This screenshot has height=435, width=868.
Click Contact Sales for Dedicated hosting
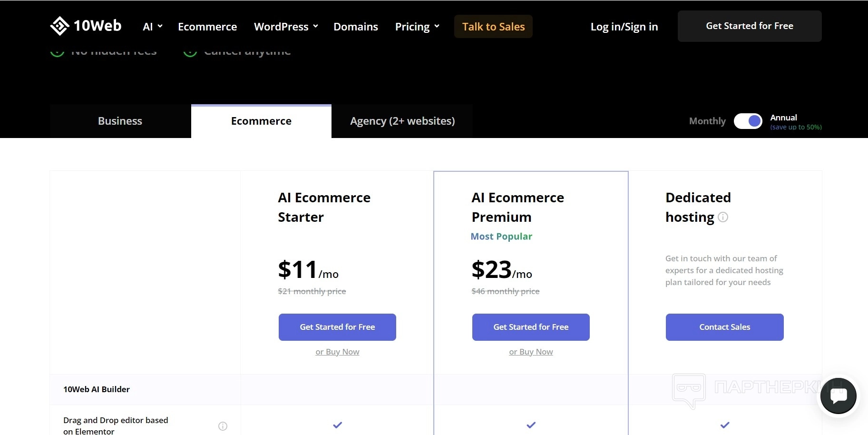pos(724,327)
